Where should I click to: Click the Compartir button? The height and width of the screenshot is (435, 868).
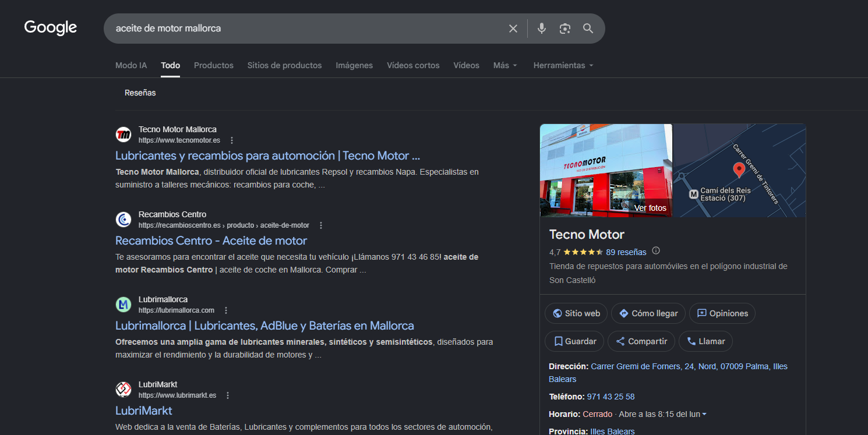(641, 341)
